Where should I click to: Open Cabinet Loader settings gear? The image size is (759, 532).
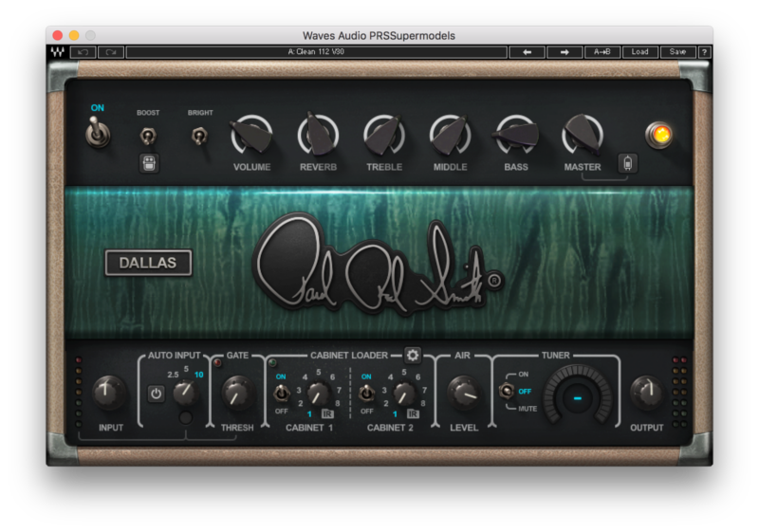413,356
